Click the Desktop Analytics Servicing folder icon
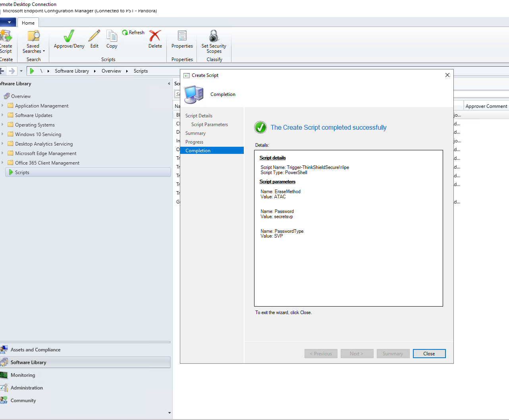Image resolution: width=509 pixels, height=420 pixels. tap(11, 144)
